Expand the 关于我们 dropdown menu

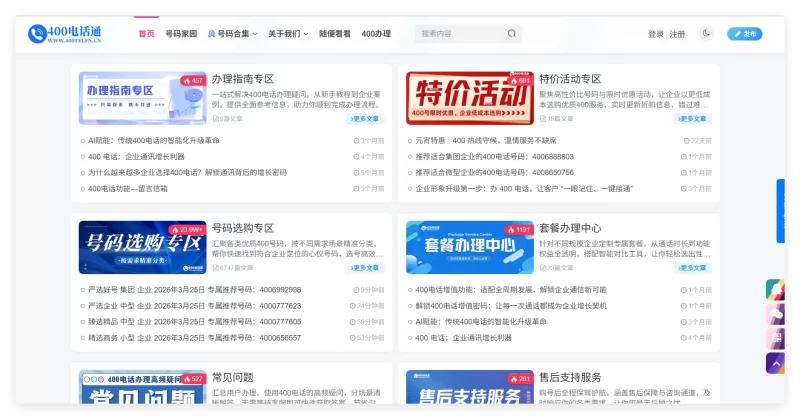tap(288, 34)
